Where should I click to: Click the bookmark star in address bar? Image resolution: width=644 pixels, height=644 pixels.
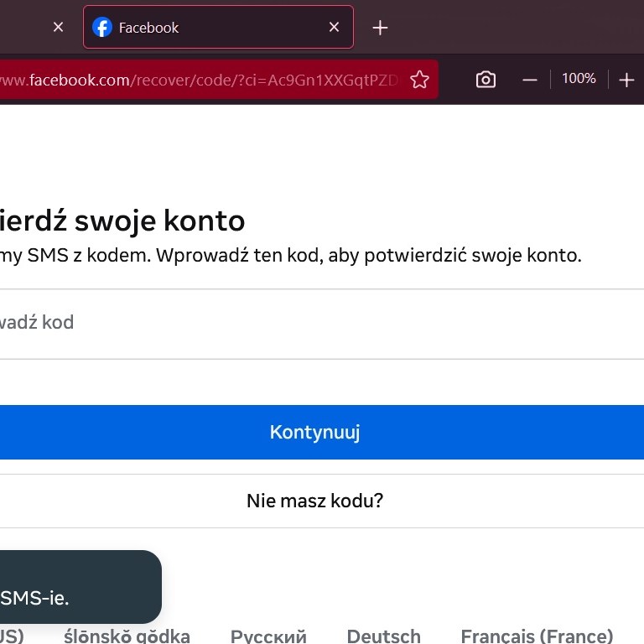pyautogui.click(x=419, y=80)
